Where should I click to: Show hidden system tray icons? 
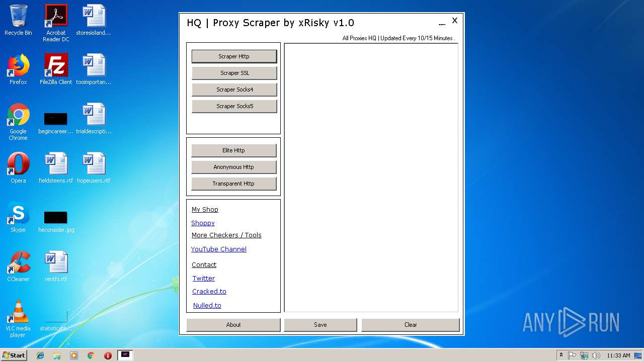click(561, 355)
